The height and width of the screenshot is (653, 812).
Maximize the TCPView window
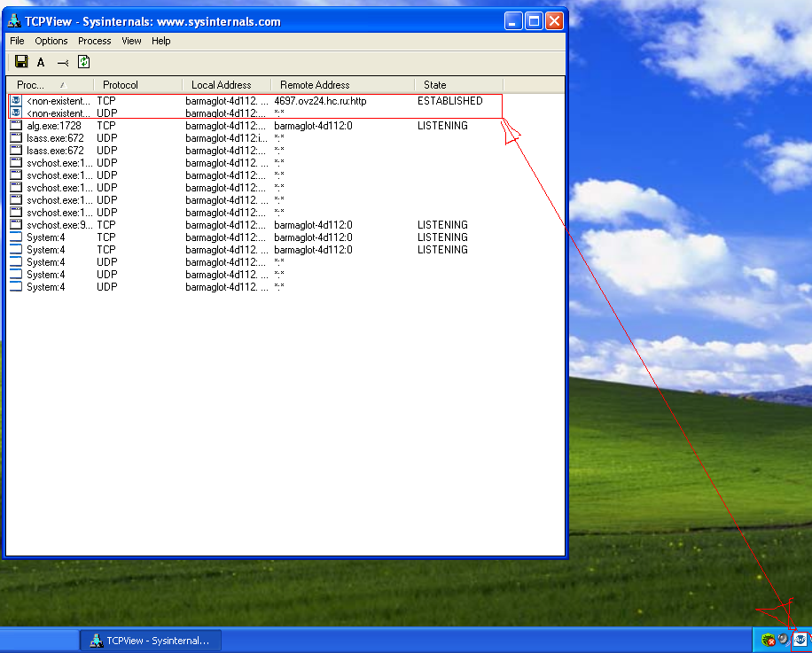pos(534,21)
